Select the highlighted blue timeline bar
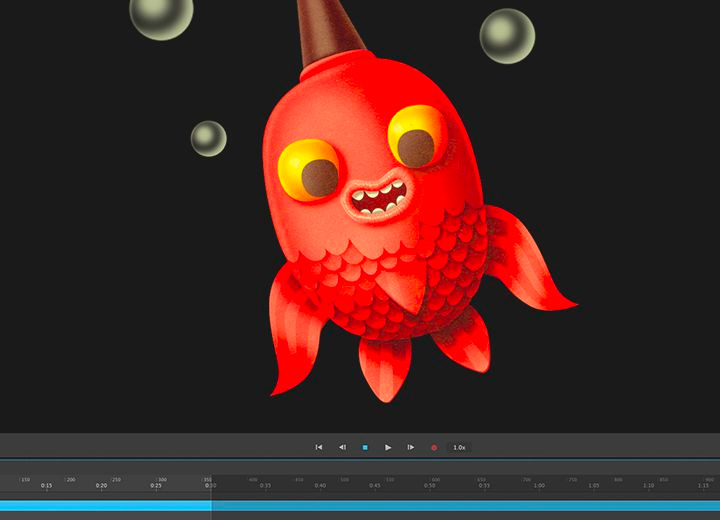The height and width of the screenshot is (520, 720). (105, 506)
